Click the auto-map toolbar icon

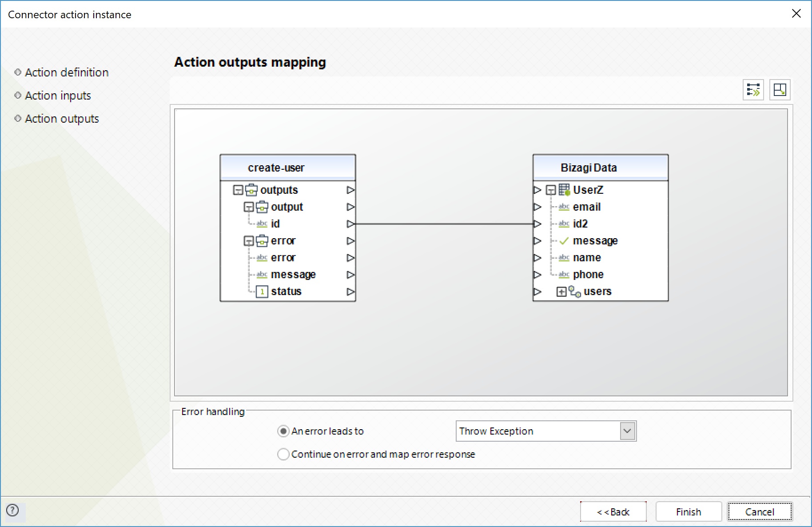pyautogui.click(x=753, y=90)
